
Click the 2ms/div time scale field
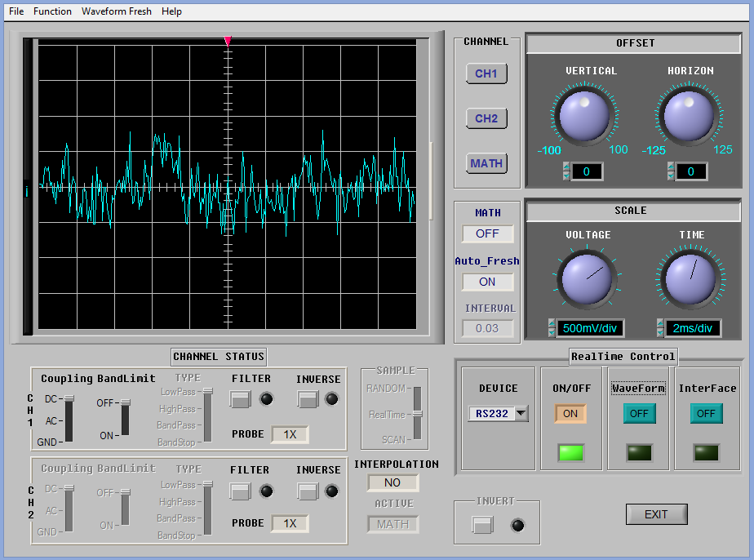pyautogui.click(x=693, y=328)
